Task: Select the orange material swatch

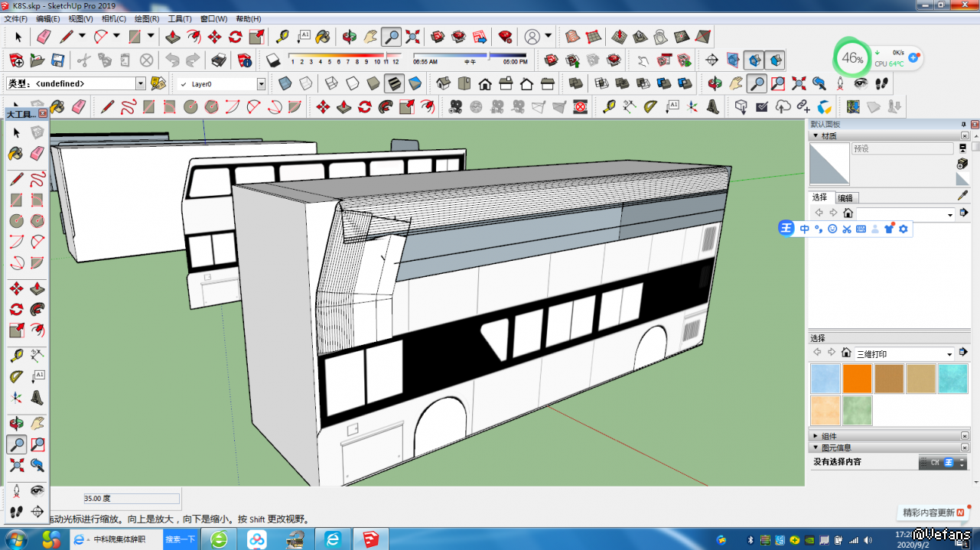Action: (x=857, y=379)
